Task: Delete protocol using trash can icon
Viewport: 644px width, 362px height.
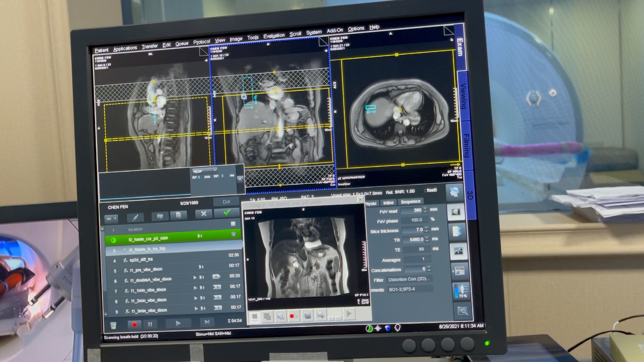Action: (x=113, y=325)
